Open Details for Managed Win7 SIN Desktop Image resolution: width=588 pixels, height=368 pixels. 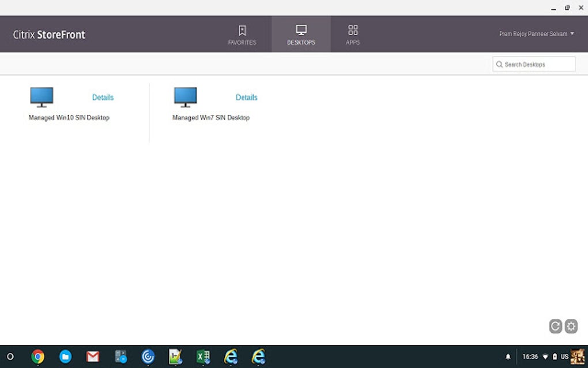(x=246, y=97)
